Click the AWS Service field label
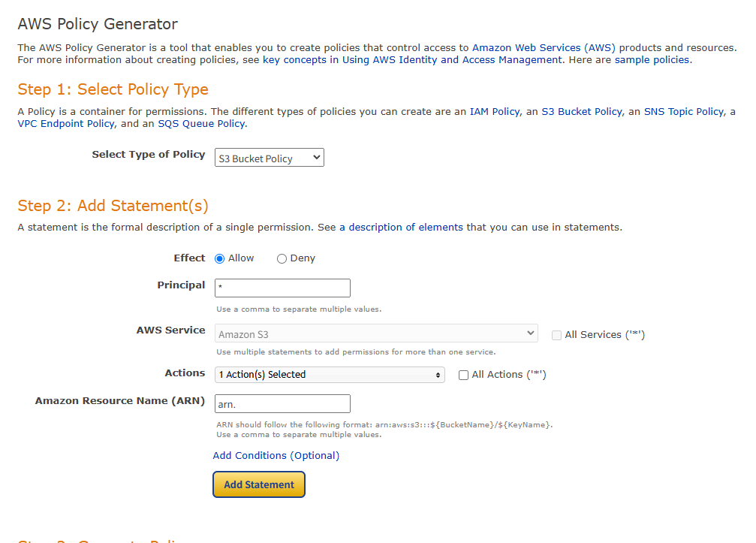756x543 pixels. pos(170,330)
